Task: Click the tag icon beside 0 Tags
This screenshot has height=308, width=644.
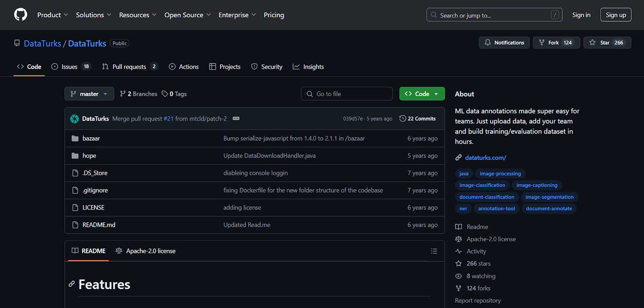Action: click(165, 94)
